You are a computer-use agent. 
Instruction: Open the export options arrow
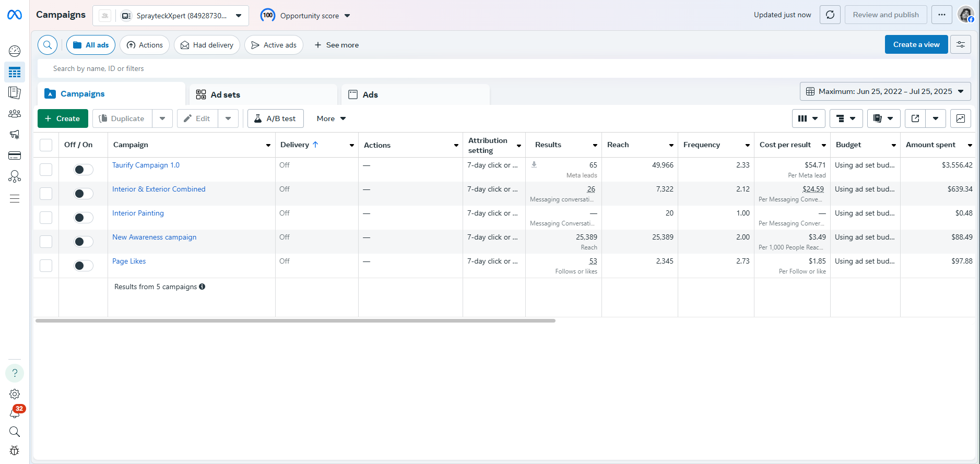(936, 118)
